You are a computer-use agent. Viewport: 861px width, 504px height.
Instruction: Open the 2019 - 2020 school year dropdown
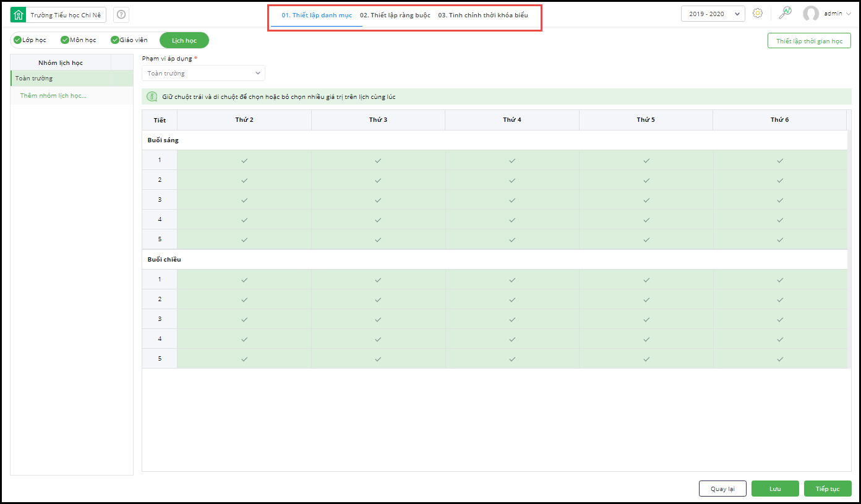pos(713,14)
